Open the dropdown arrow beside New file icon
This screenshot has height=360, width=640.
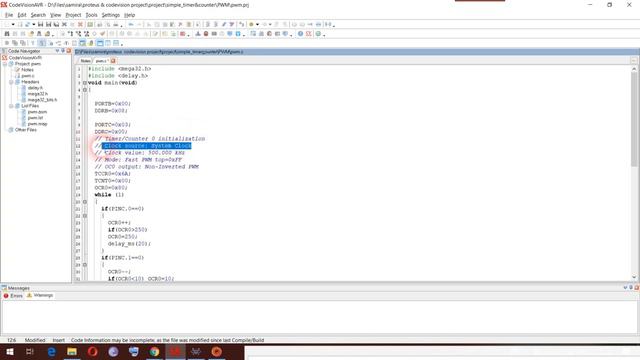[x=13, y=24]
